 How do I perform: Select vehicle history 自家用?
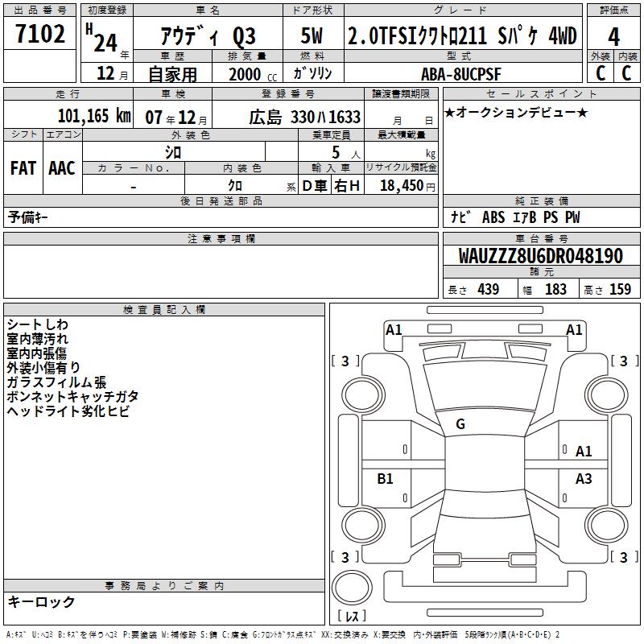172,74
